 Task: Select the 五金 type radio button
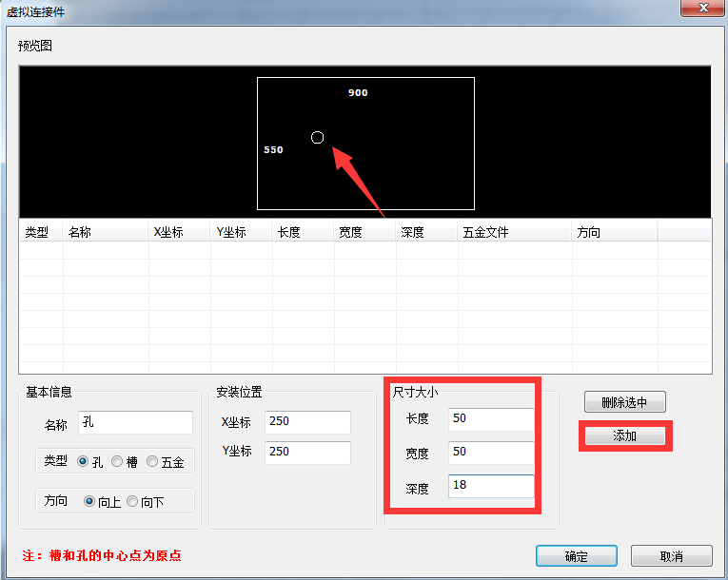[x=152, y=462]
